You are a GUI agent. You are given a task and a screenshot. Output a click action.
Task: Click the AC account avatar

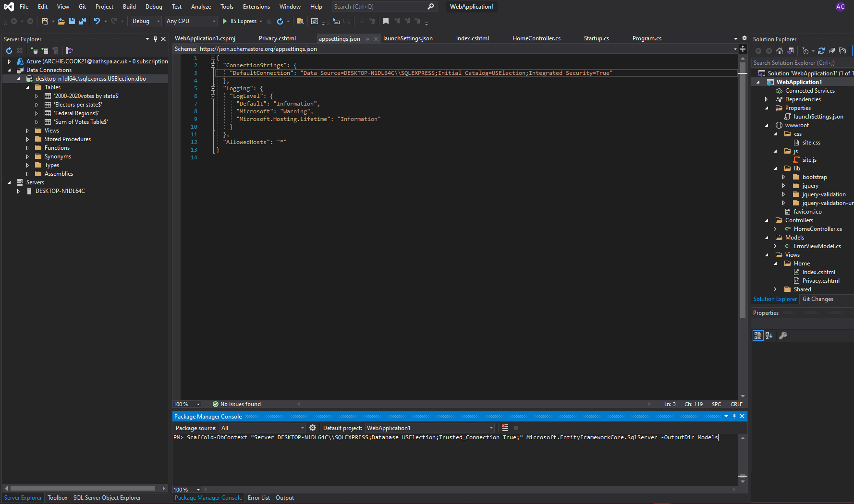pos(840,6)
